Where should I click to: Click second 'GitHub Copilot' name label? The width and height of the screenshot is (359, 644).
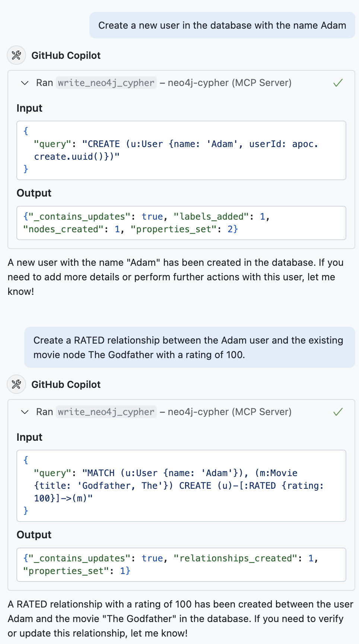coord(66,385)
